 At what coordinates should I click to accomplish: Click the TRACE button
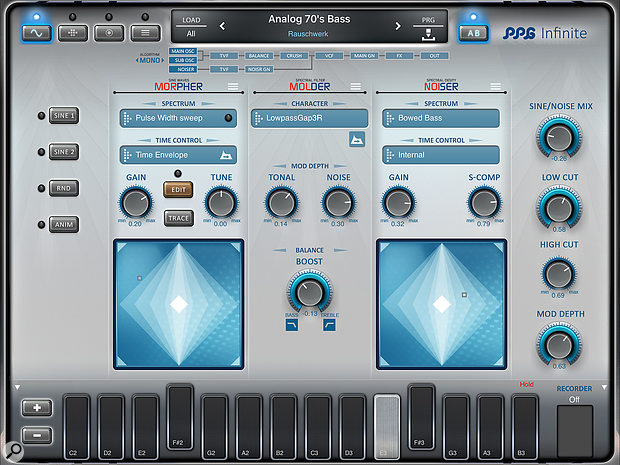(178, 218)
